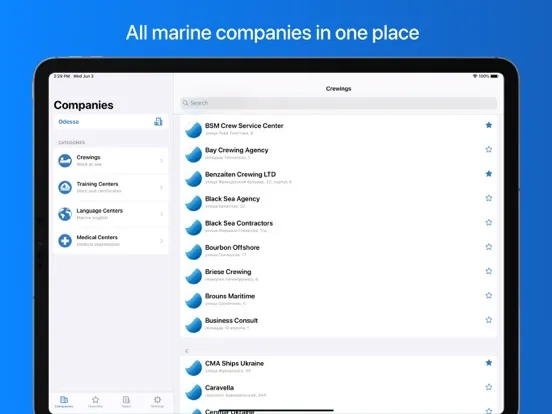The height and width of the screenshot is (414, 552).
Task: Open the Crewings category
Action: click(x=111, y=161)
